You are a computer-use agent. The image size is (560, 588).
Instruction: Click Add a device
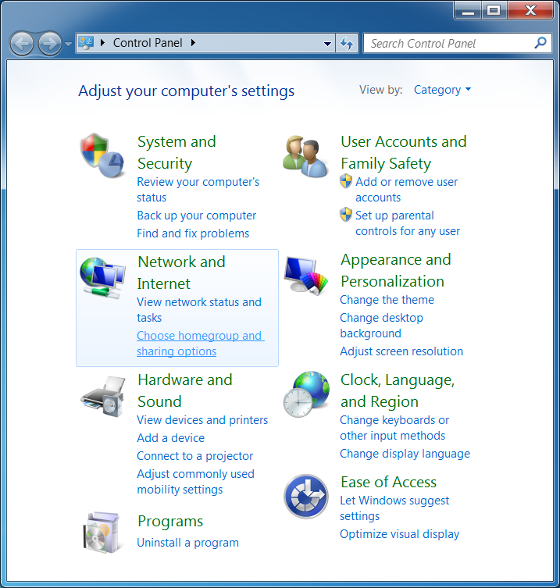pyautogui.click(x=171, y=438)
